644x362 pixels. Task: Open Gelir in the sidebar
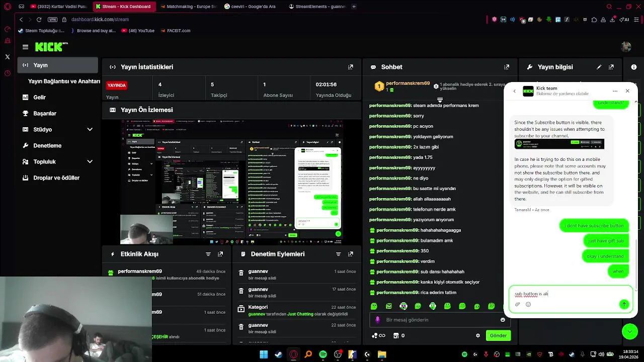[39, 97]
